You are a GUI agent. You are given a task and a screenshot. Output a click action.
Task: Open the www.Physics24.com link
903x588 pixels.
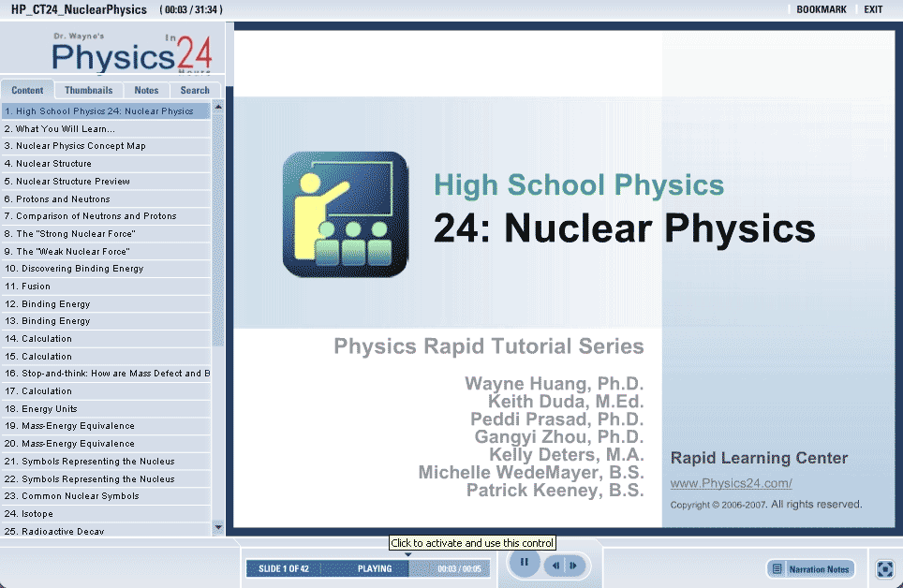click(731, 484)
